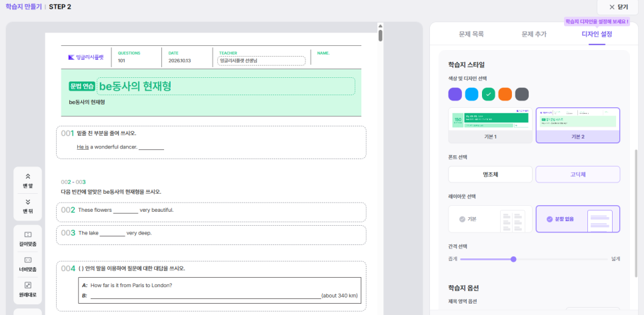Viewport: 644px width, 315px height.
Task: Click the teacher name field 잉글리시플랫 선생님
Action: [261, 61]
